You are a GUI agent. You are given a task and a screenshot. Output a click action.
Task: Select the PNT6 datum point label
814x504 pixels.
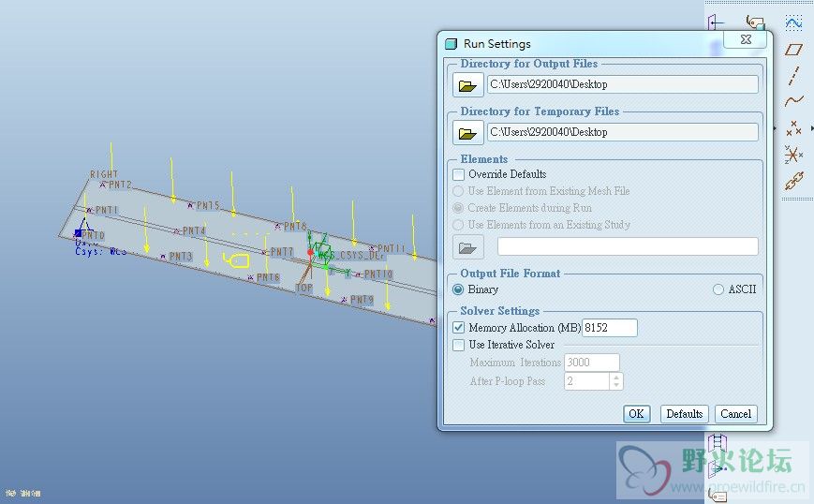point(268,277)
